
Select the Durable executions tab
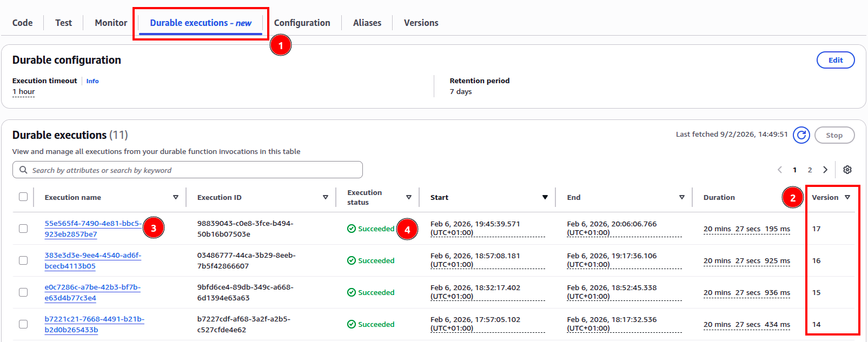201,23
